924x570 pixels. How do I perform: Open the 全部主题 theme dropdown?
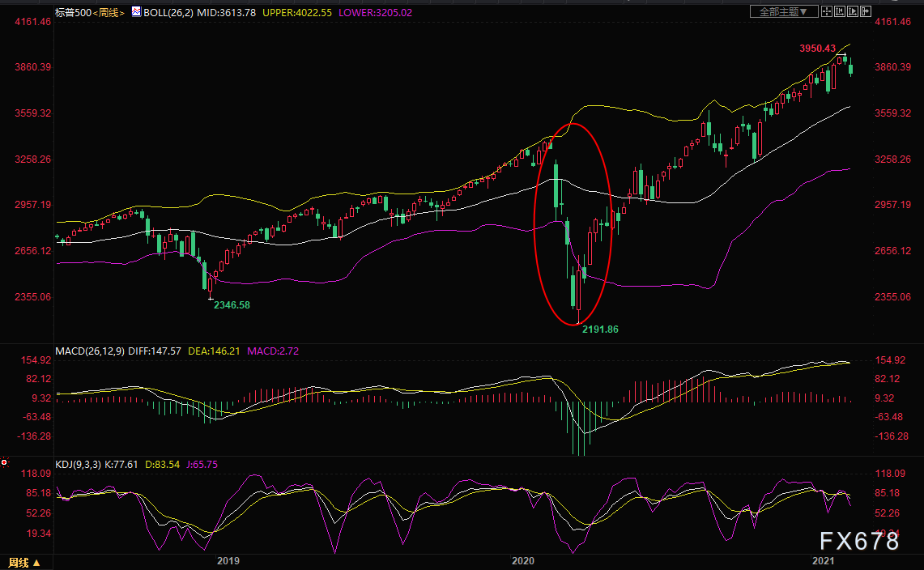pos(784,12)
